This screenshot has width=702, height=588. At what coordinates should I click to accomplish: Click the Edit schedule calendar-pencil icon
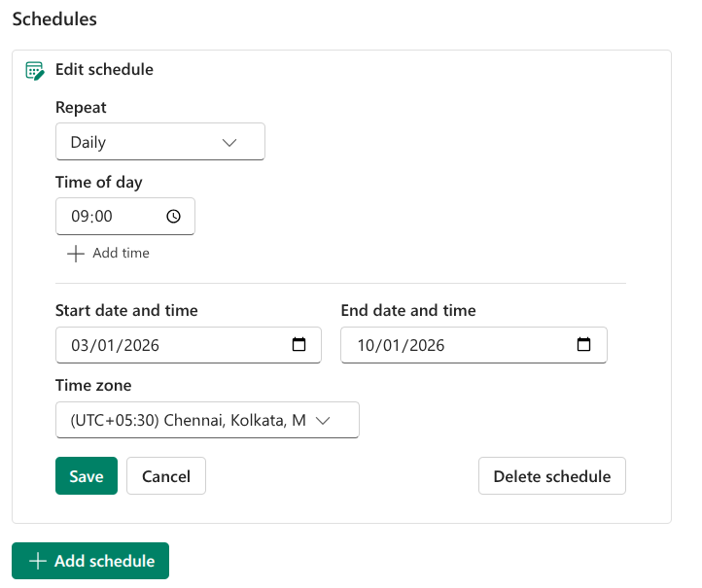[x=35, y=70]
